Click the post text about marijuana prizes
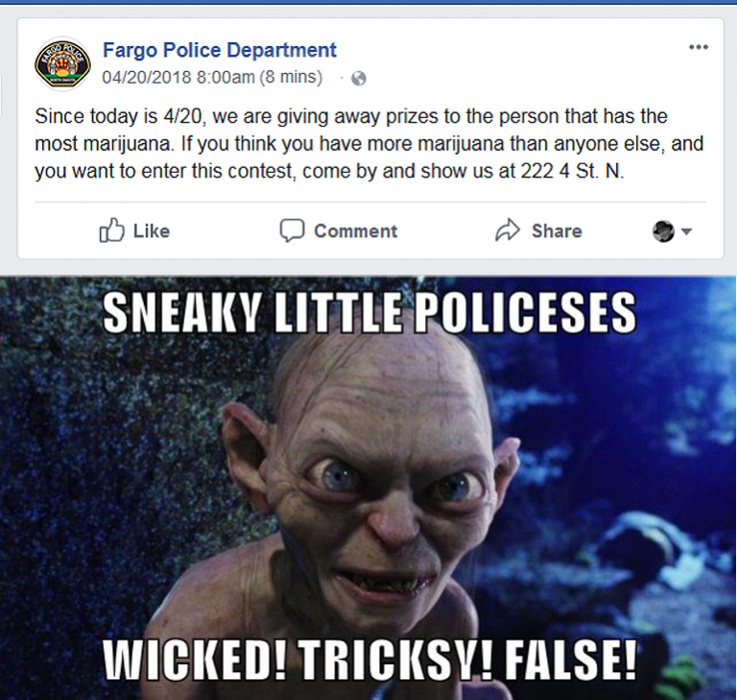 (x=368, y=143)
